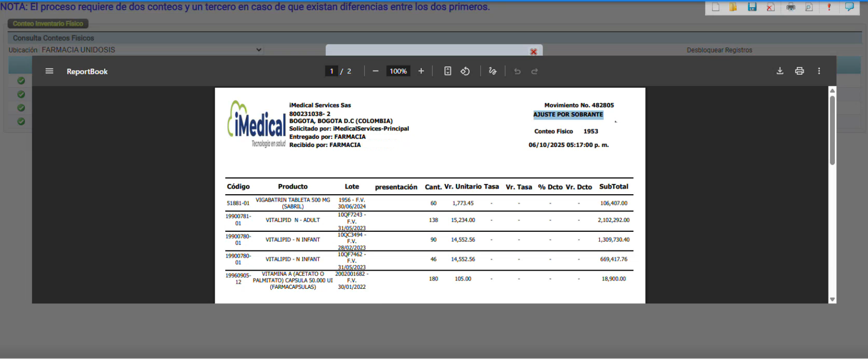
Task: Zoom in on the PDF report
Action: 421,71
